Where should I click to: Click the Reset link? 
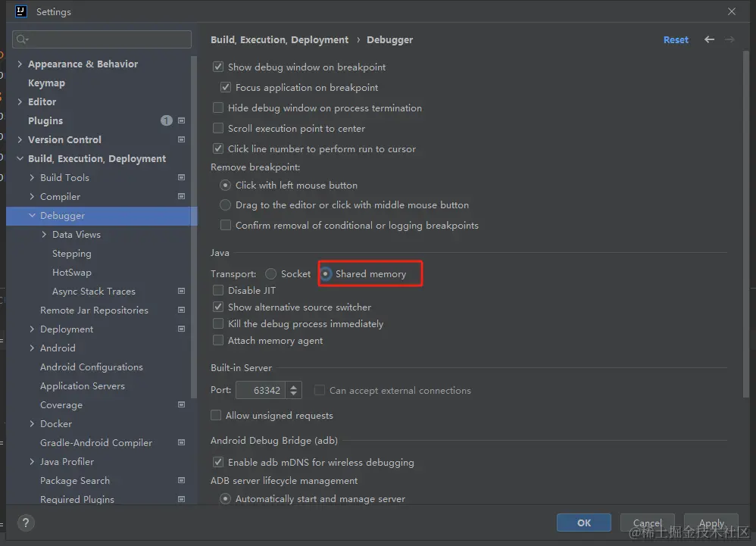click(676, 39)
